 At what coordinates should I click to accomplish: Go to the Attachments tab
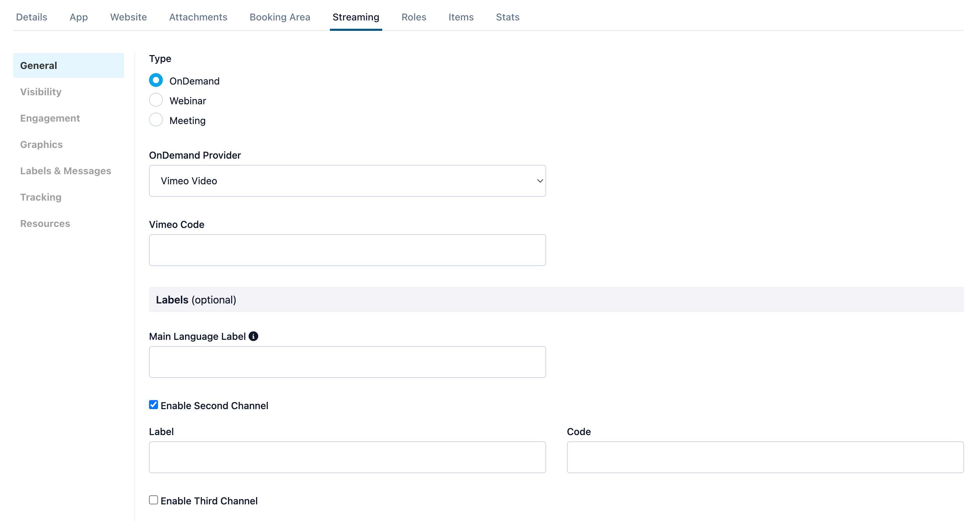click(198, 17)
